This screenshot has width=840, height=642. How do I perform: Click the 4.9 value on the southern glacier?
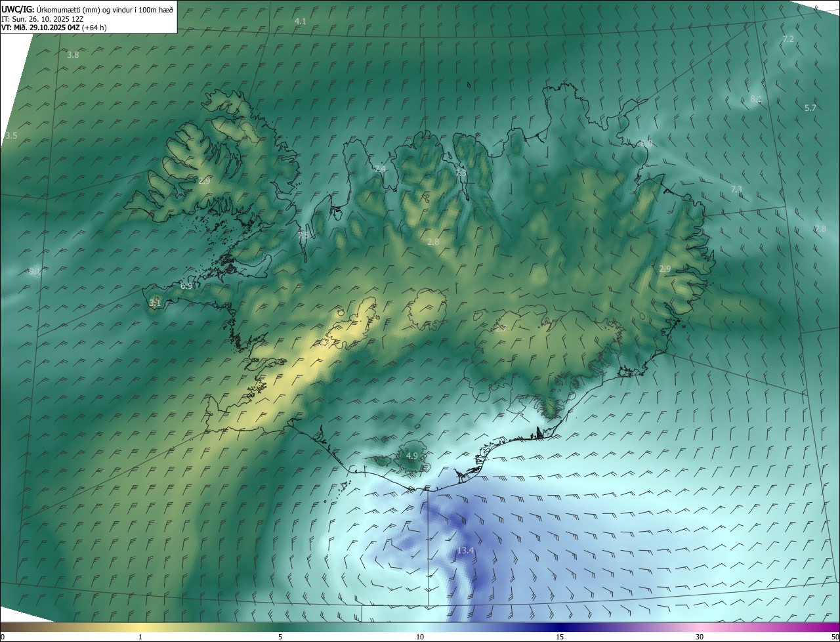point(412,456)
